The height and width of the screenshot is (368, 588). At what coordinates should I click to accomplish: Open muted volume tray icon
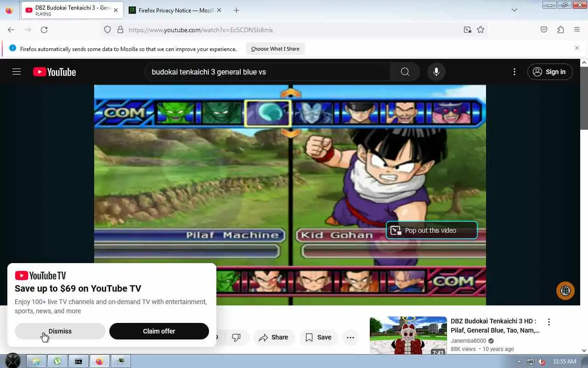pos(542,362)
